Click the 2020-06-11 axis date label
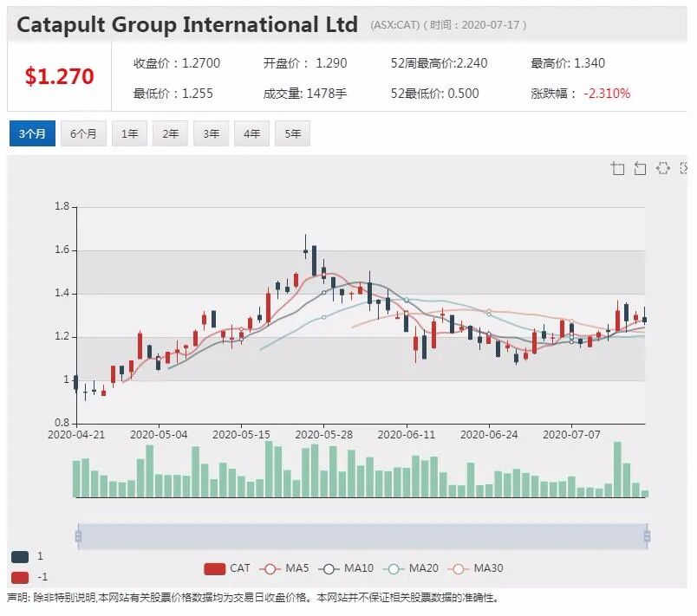This screenshot has height=616, width=697. tap(407, 435)
